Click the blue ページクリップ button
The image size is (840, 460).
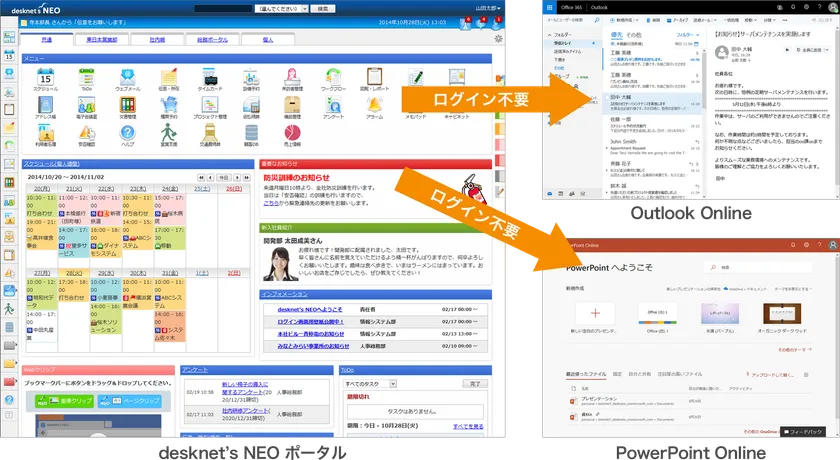pos(130,401)
